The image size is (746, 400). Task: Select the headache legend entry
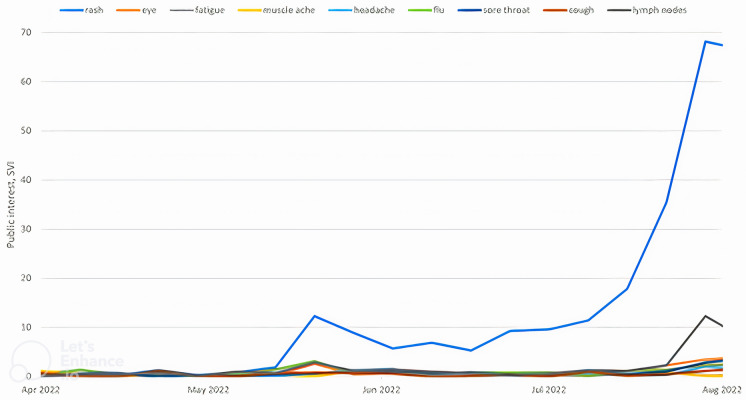pos(362,10)
